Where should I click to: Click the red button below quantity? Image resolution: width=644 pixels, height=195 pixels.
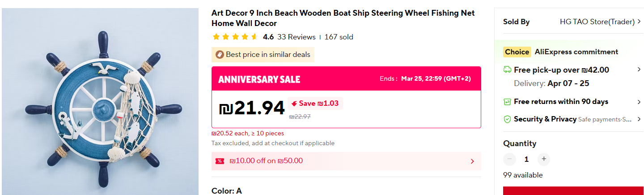click(573, 191)
